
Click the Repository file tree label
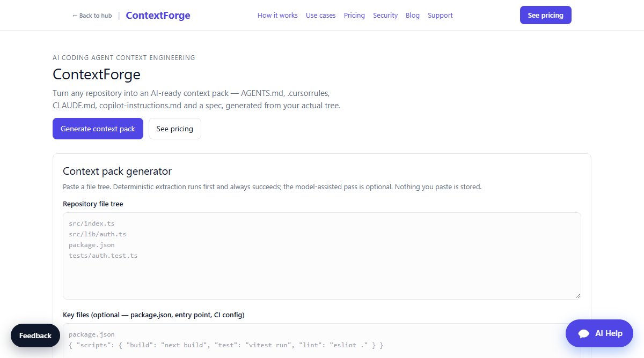[x=93, y=204]
